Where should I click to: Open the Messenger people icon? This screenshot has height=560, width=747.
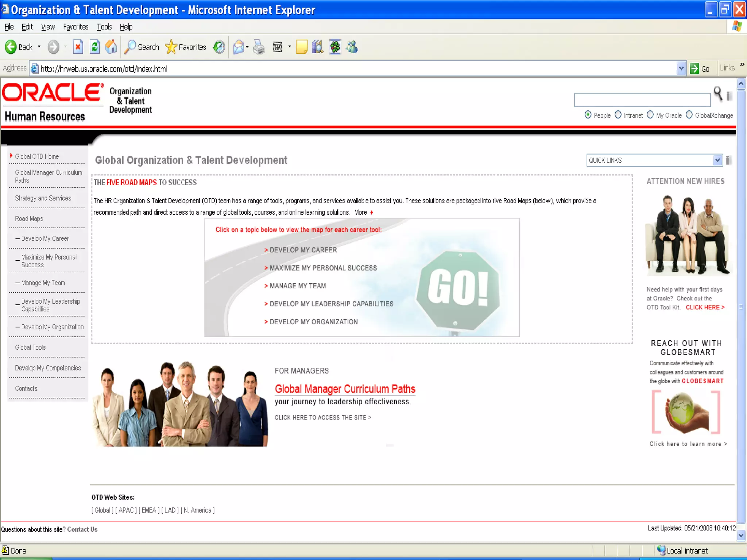[x=352, y=47]
